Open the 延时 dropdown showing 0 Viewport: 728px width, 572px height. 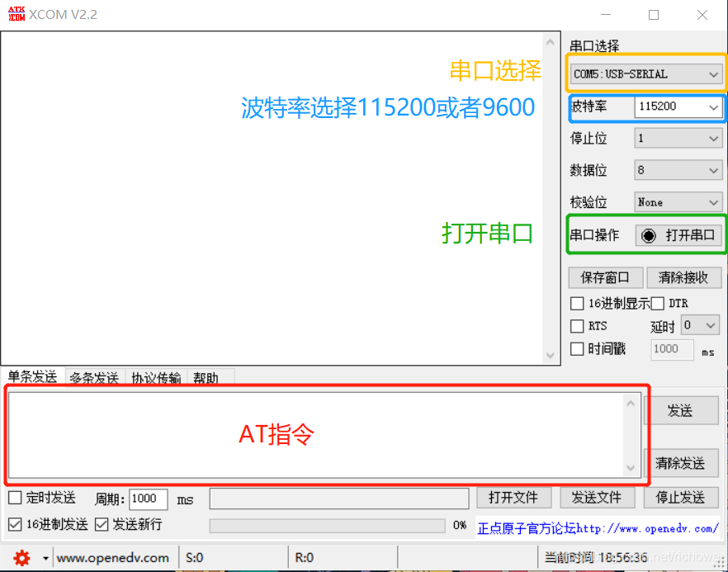[700, 325]
